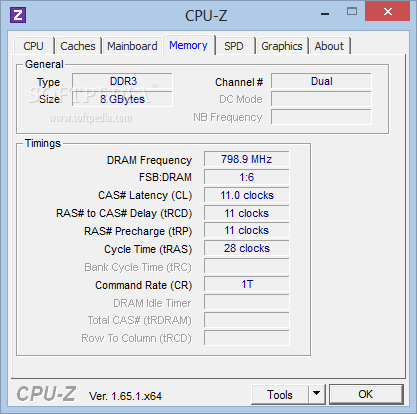Click the Cycle Time (tRAS) label
Image resolution: width=417 pixels, height=414 pixels.
148,249
